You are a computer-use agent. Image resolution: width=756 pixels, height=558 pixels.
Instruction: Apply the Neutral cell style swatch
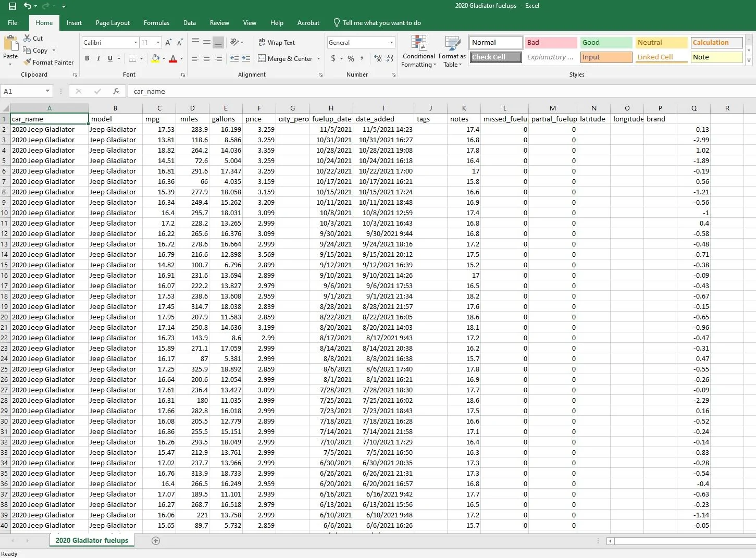[661, 43]
